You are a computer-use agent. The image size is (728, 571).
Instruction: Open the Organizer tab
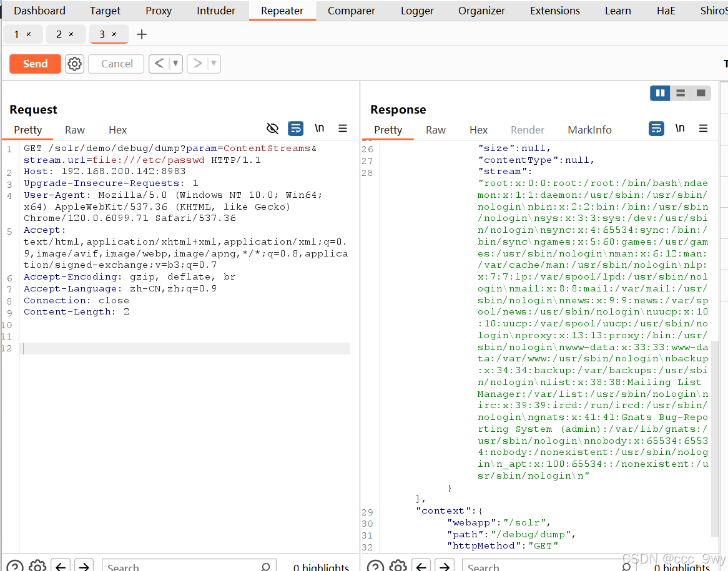[x=481, y=11]
